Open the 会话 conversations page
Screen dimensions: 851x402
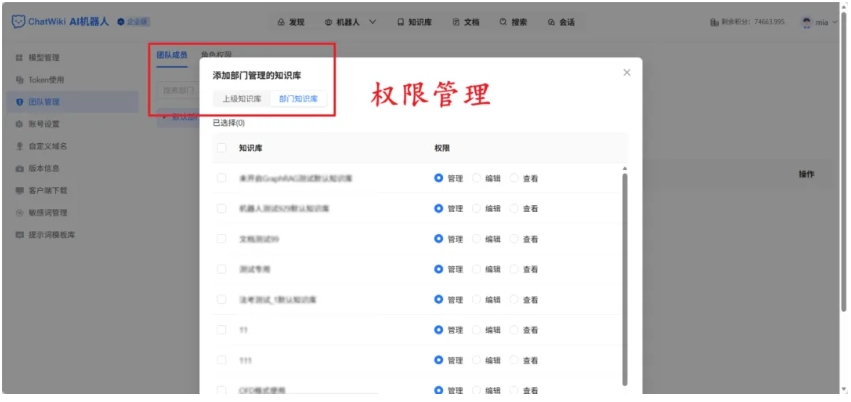[x=561, y=23]
